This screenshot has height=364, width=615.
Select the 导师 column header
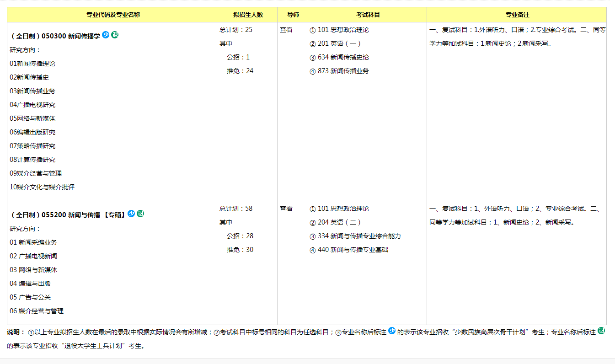(293, 15)
